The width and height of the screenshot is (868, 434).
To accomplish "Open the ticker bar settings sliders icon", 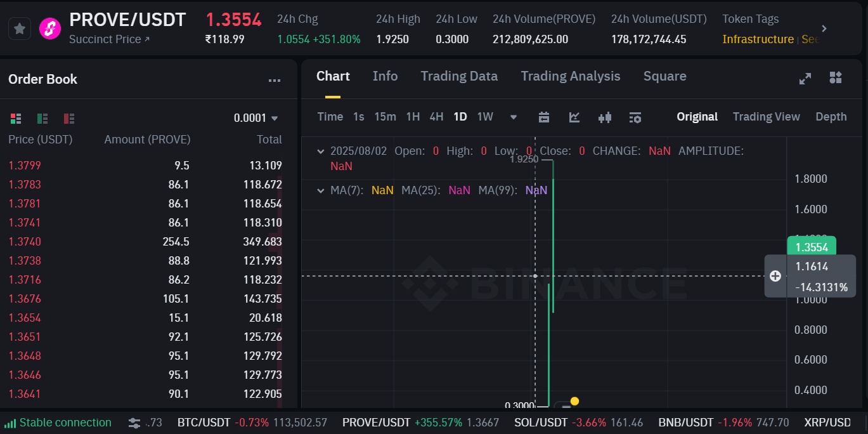I will [134, 423].
